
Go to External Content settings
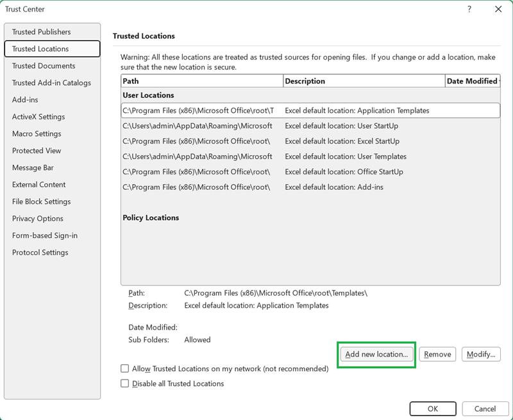(52, 185)
